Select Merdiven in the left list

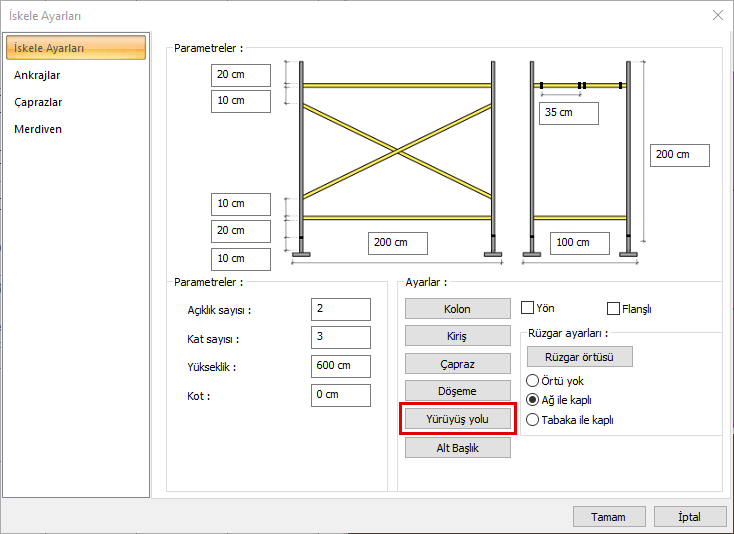coord(38,130)
